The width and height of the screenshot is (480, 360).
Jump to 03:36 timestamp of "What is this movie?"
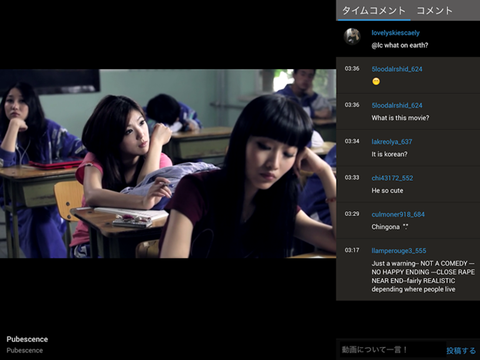352,105
